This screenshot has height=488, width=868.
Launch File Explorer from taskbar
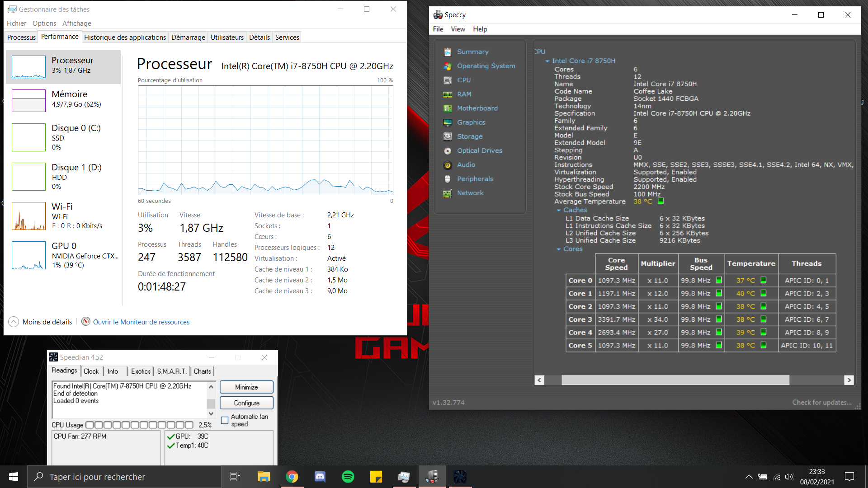[x=264, y=477]
